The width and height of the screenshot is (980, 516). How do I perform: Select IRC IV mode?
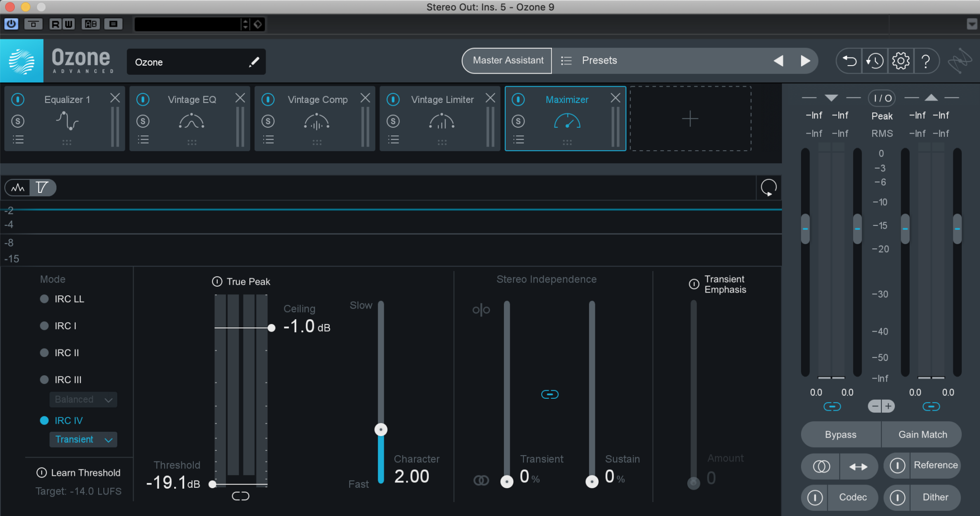point(44,420)
